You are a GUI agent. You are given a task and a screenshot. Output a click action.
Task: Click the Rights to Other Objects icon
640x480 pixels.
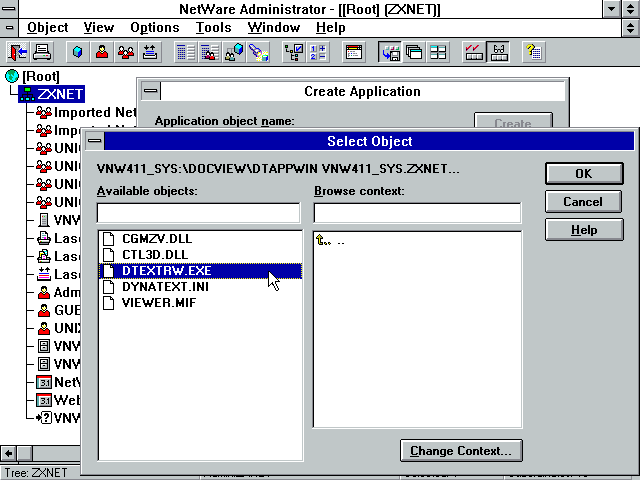tap(234, 52)
